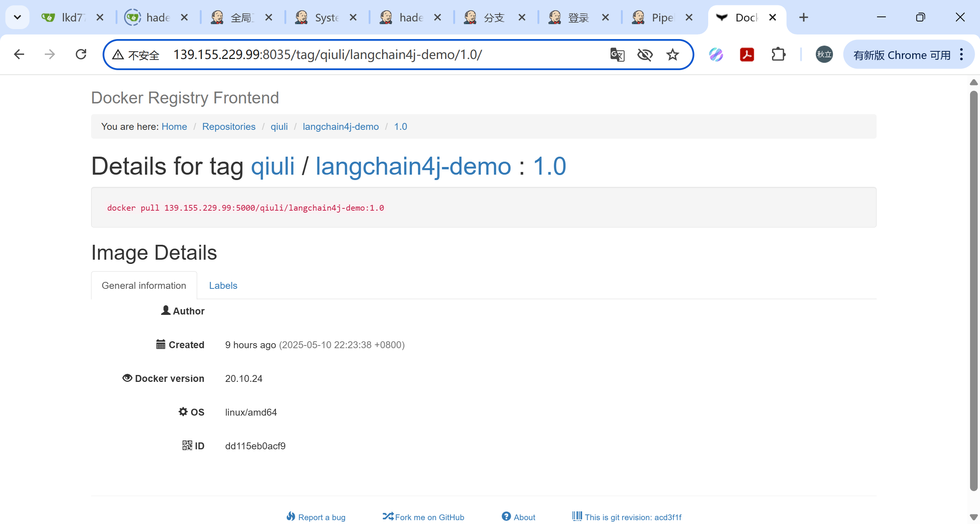
Task: Bookmark this page with the star icon
Action: coord(673,55)
